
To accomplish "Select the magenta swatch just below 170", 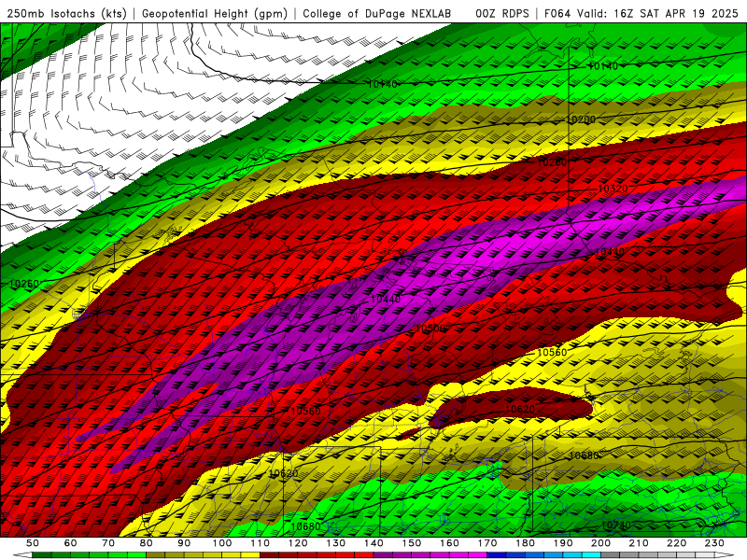I will [x=477, y=555].
